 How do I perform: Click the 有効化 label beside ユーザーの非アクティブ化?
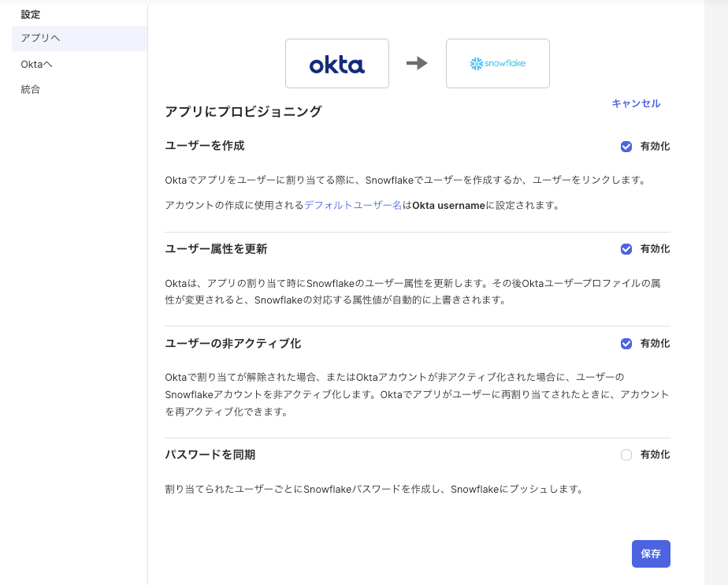pos(655,344)
